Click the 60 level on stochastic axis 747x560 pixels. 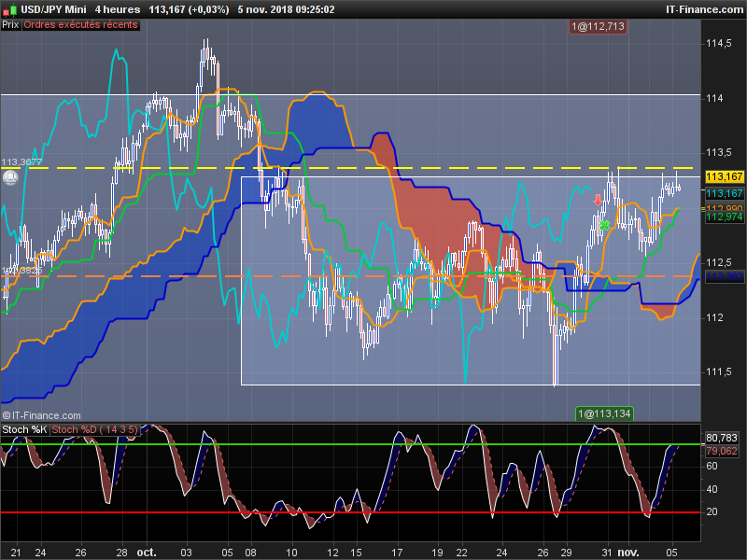coord(712,466)
